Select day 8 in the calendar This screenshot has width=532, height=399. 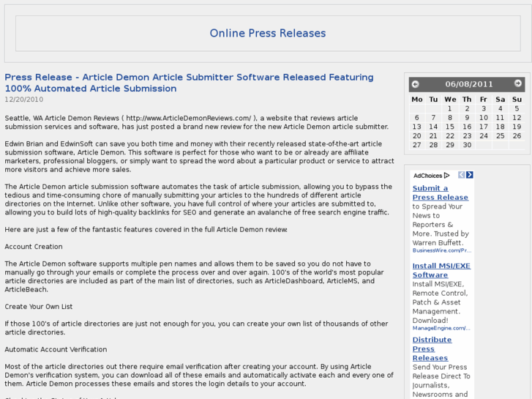[x=450, y=117]
